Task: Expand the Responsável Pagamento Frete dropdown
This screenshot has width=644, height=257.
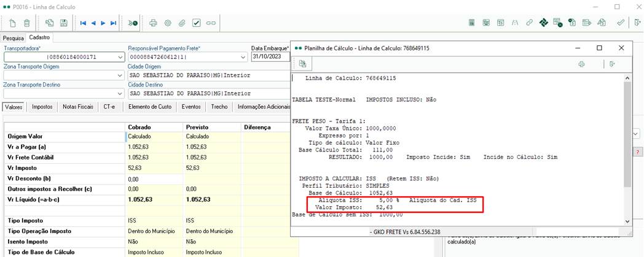Action: pyautogui.click(x=244, y=57)
